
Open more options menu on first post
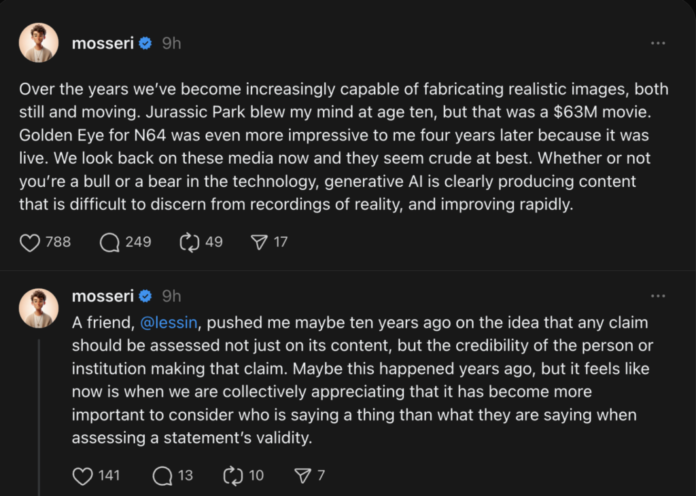pos(657,43)
